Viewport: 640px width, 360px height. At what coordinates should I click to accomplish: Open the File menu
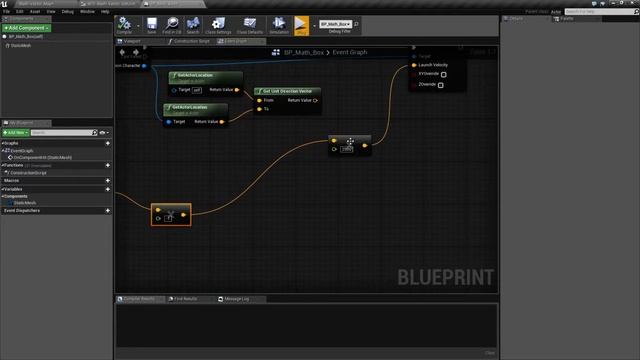pyautogui.click(x=7, y=11)
